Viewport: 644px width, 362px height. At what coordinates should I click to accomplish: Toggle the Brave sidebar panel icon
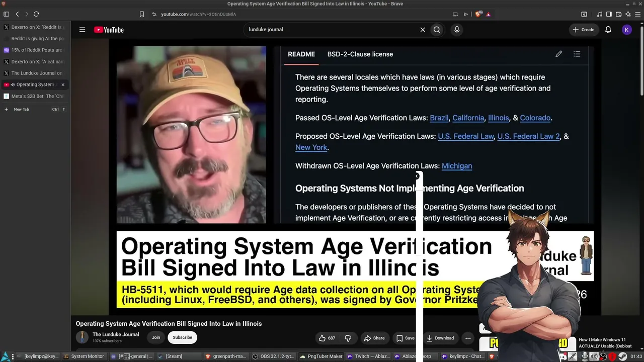pyautogui.click(x=609, y=14)
